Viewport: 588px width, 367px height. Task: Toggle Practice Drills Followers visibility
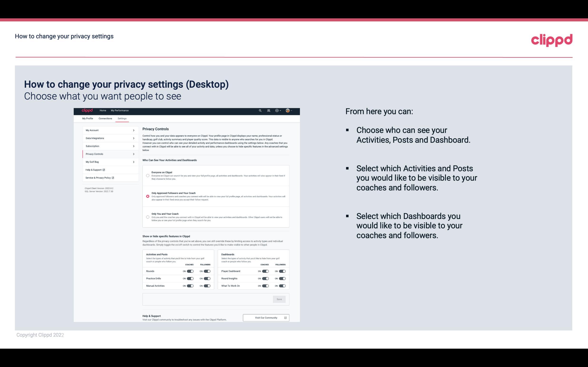(x=207, y=279)
